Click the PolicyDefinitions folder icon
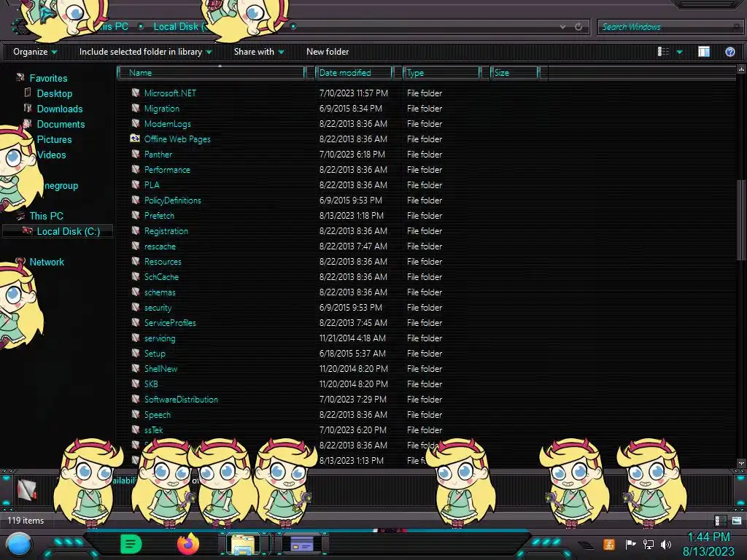Screen dimensions: 747x560 click(x=135, y=200)
